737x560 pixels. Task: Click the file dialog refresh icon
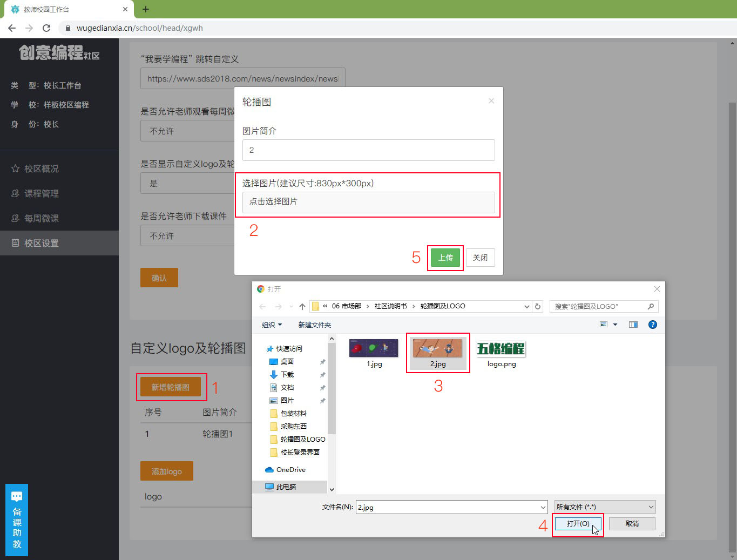[538, 306]
